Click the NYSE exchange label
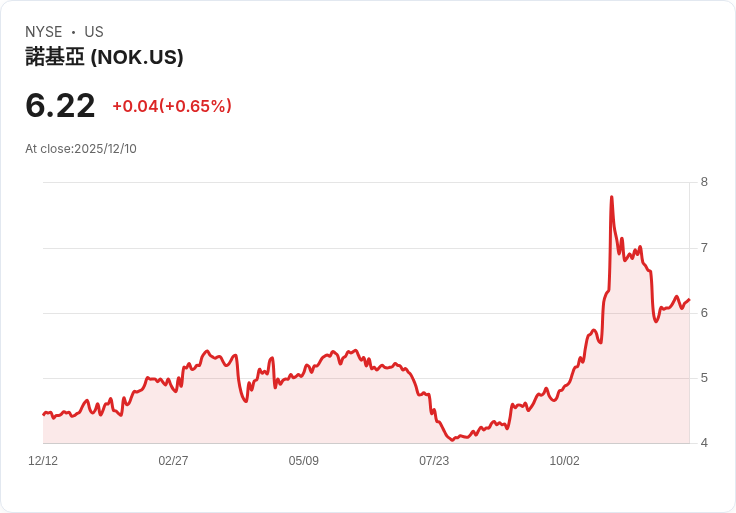Viewport: 736px width, 513px height. pos(44,32)
